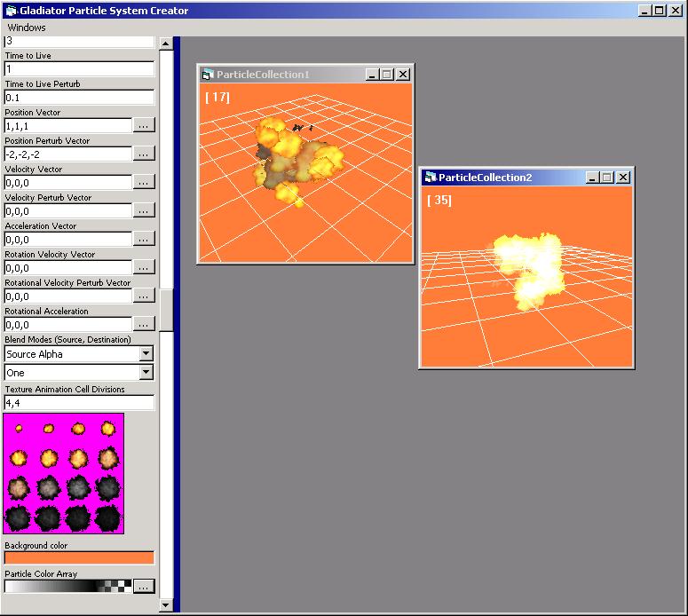Image resolution: width=688 pixels, height=616 pixels.
Task: Click the dark blue vertical splitter bar
Action: pyautogui.click(x=177, y=324)
